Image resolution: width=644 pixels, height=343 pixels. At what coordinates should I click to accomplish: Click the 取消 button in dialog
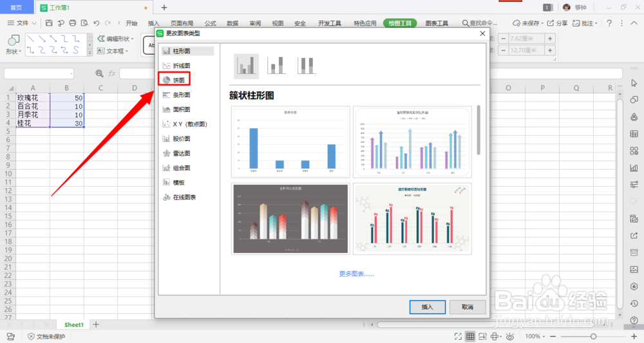click(x=468, y=307)
